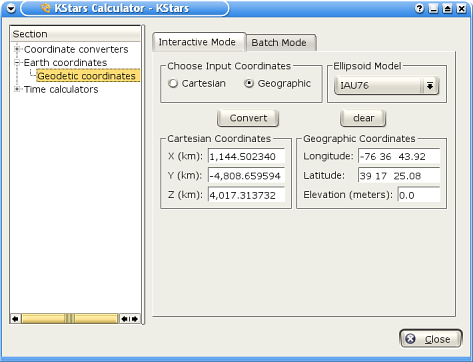Click the horizontal scrollbar handle in Section panel
473x362 pixels.
[x=70, y=319]
